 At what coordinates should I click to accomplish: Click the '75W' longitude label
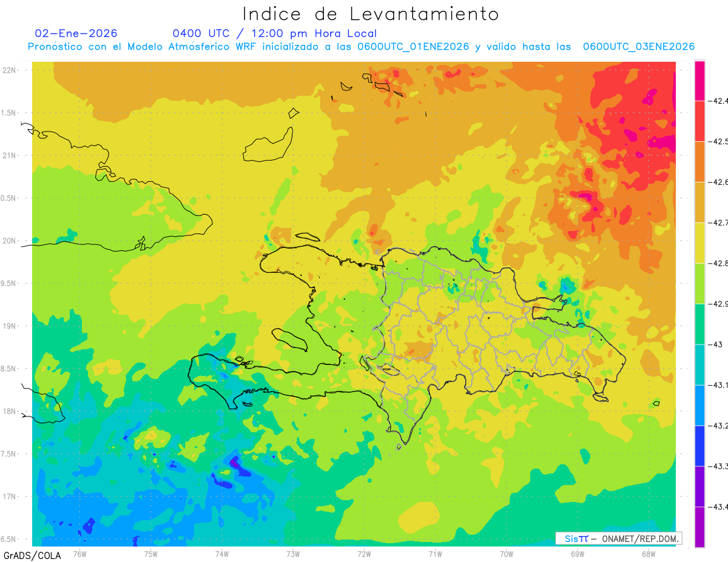pyautogui.click(x=151, y=554)
